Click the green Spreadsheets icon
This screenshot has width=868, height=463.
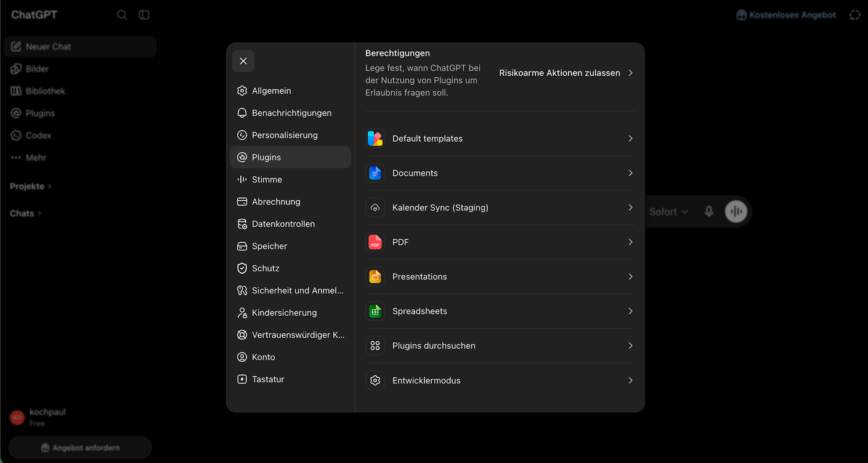[x=375, y=311]
